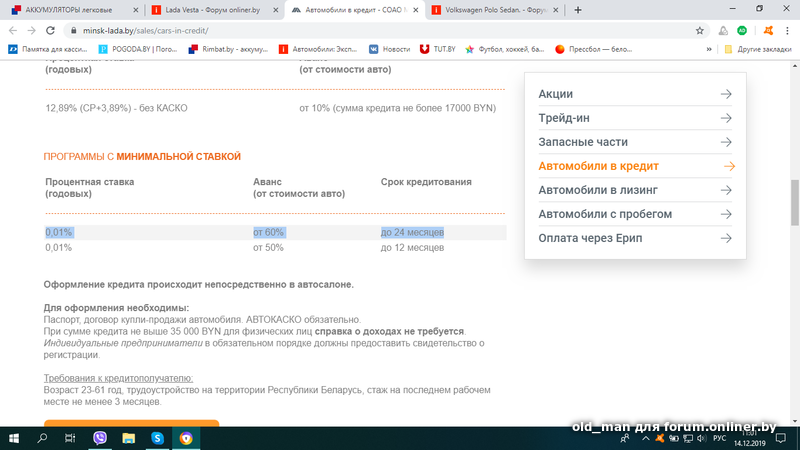Click 'Требования к кредитополучателю:' underlined text
Viewport: 800px width, 450px height.
click(118, 378)
